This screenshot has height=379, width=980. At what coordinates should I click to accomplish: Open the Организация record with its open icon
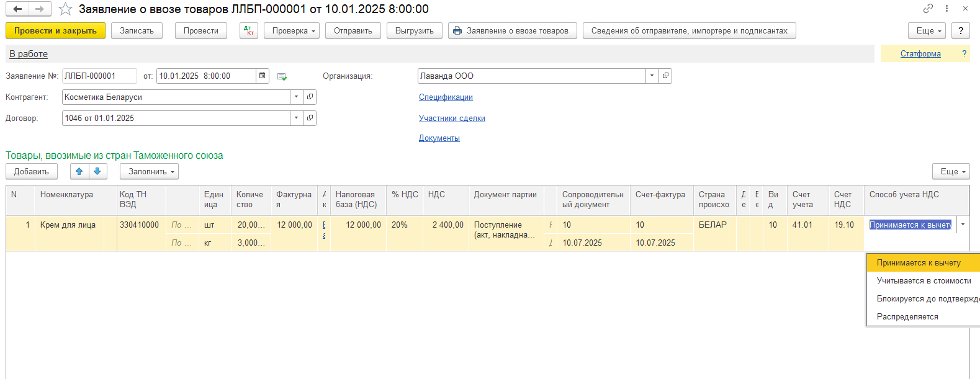[x=665, y=76]
